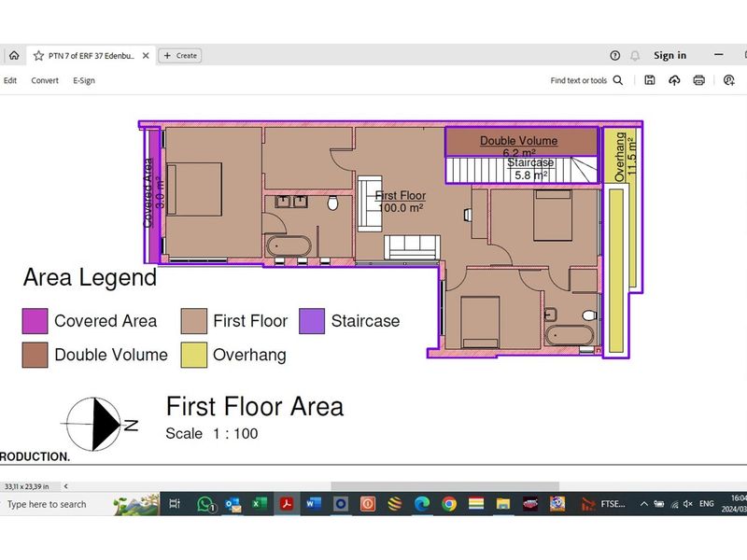The height and width of the screenshot is (560, 747).
Task: Click the Windows search box
Action: tap(56, 505)
